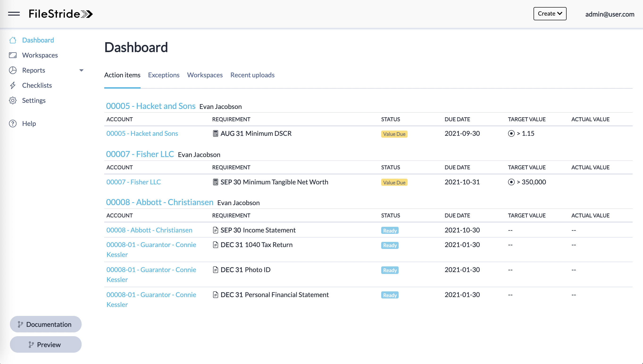Click the FileStride logo
Image resolution: width=643 pixels, height=364 pixels.
pos(61,14)
